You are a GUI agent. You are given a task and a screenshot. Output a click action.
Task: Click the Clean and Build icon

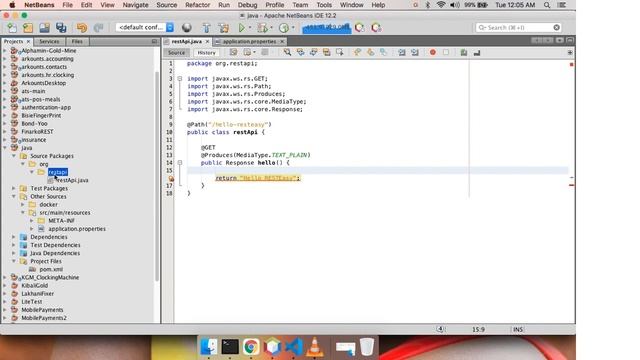[x=224, y=28]
